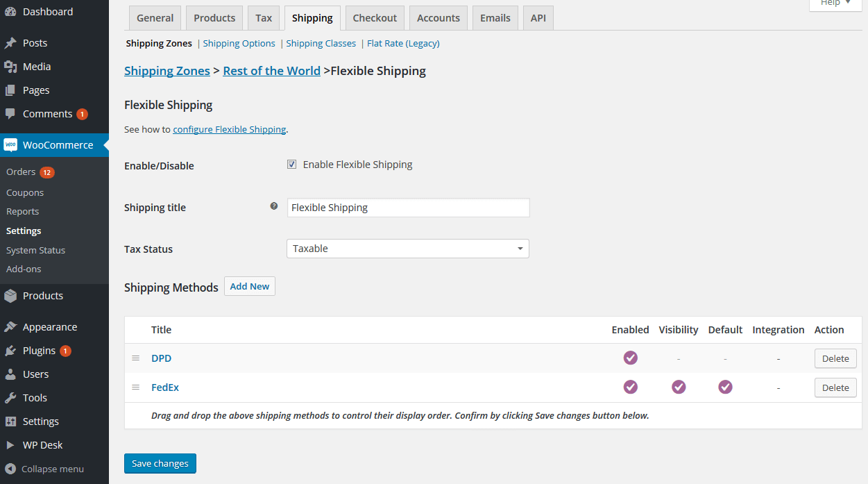Click the Collapse menu arrow icon

point(10,469)
